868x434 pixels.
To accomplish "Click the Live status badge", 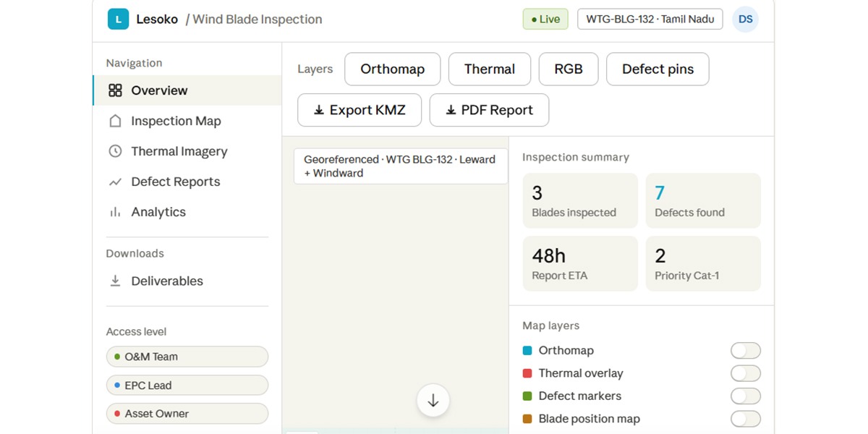I will 545,19.
